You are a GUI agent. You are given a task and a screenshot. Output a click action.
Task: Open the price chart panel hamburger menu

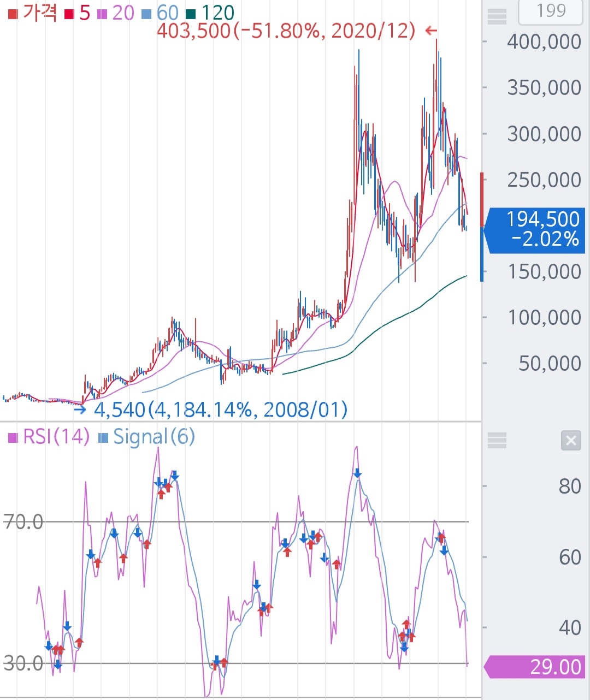pos(497,16)
